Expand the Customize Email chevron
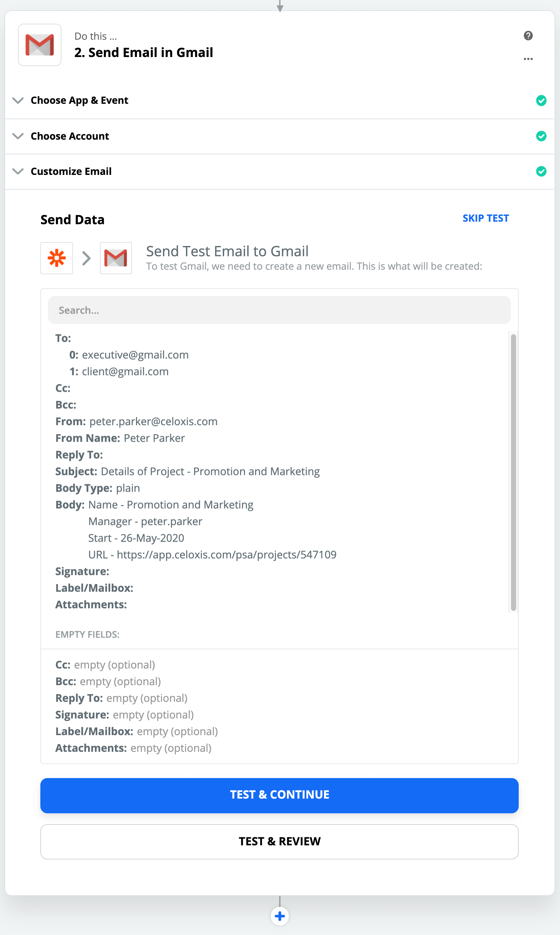 (x=18, y=171)
